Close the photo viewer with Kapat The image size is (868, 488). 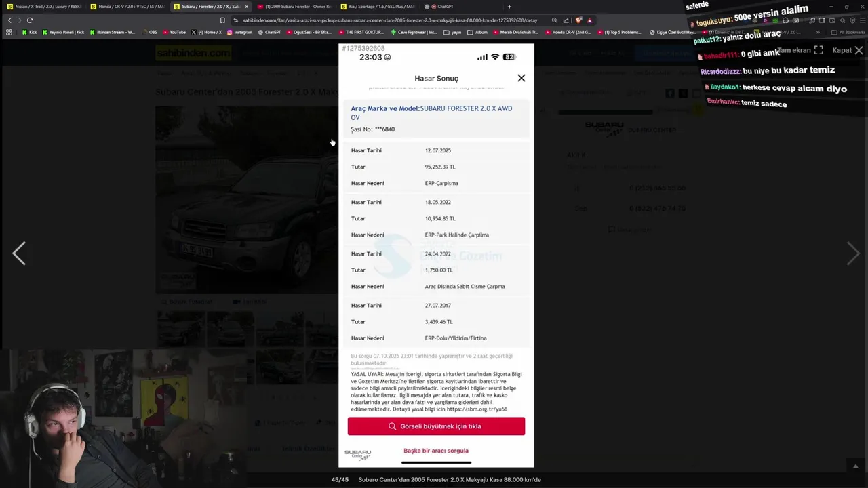[848, 50]
